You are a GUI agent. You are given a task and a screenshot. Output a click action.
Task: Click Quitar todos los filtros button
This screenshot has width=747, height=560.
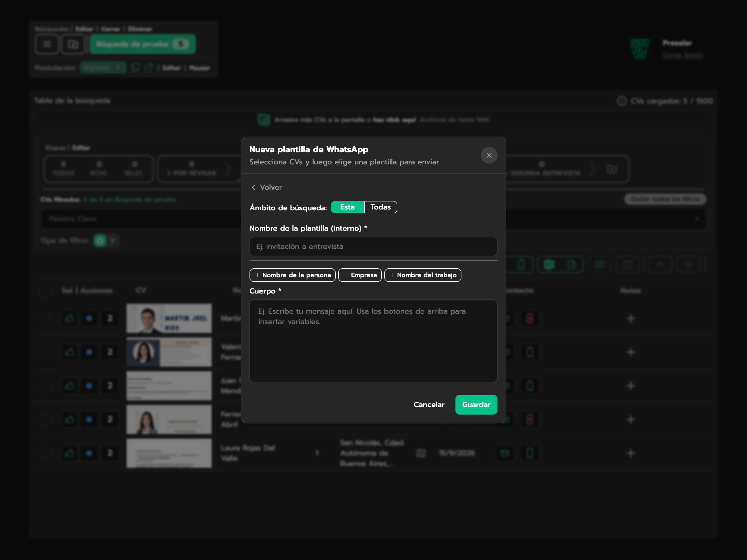(665, 199)
